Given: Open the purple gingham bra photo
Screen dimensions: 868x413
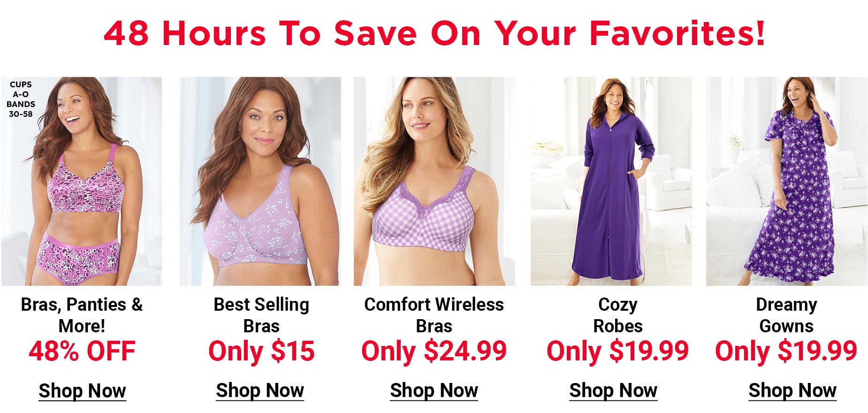Looking at the screenshot, I should pos(434,181).
